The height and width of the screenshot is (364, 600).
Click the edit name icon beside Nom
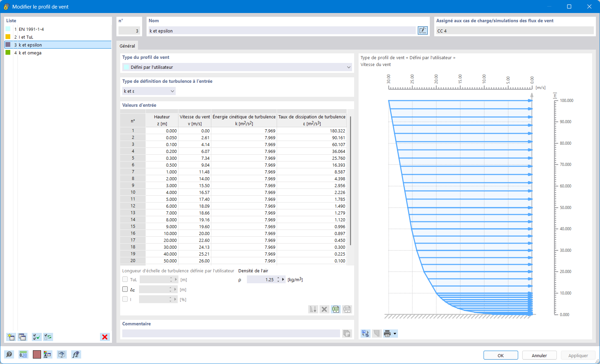coord(423,30)
